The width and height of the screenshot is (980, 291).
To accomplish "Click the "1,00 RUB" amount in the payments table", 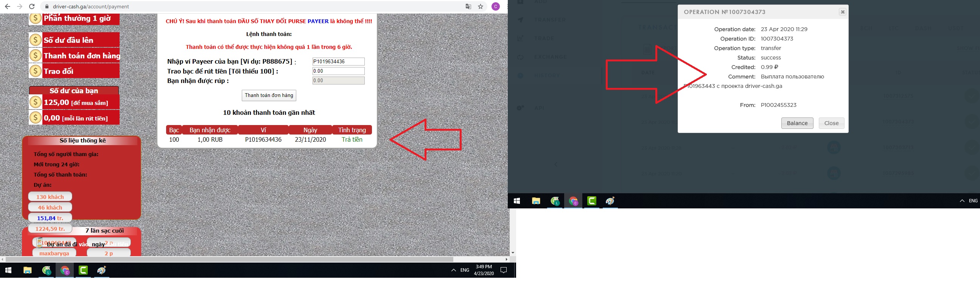I will pyautogui.click(x=210, y=140).
